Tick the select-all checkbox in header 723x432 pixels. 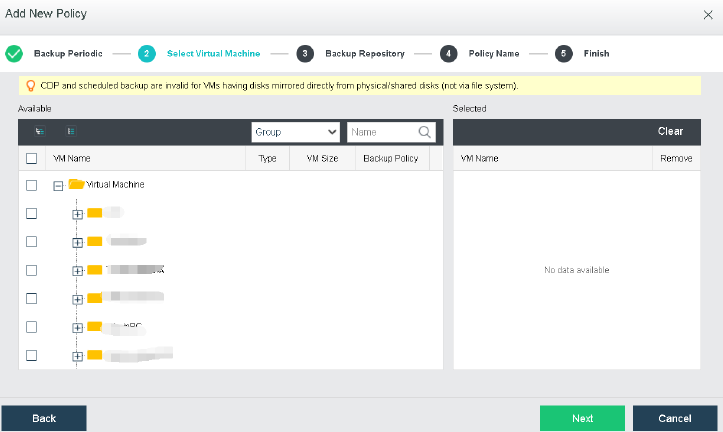(31, 159)
